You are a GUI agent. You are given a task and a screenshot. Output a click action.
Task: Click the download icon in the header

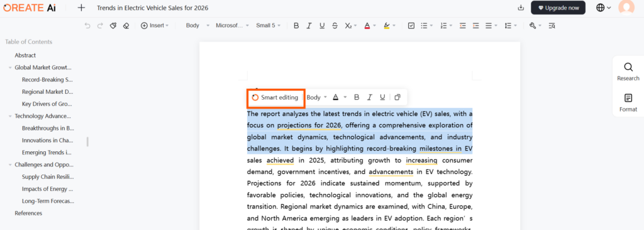point(521,8)
